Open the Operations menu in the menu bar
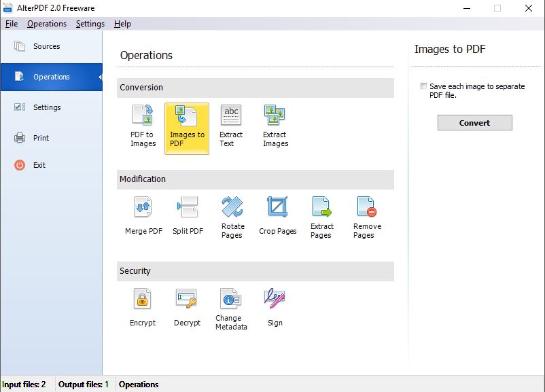The height and width of the screenshot is (392, 545). [x=47, y=24]
